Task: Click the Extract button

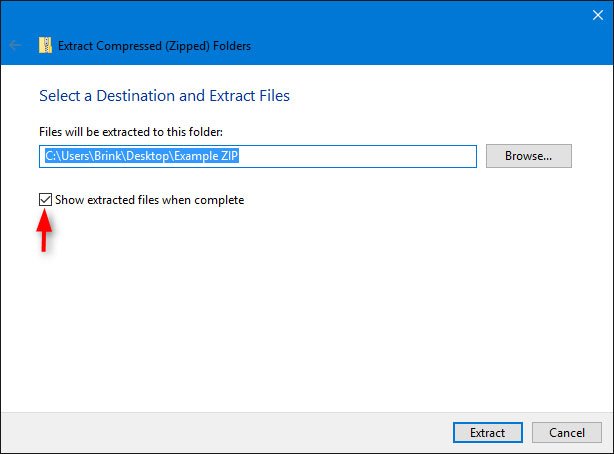Action: [488, 432]
